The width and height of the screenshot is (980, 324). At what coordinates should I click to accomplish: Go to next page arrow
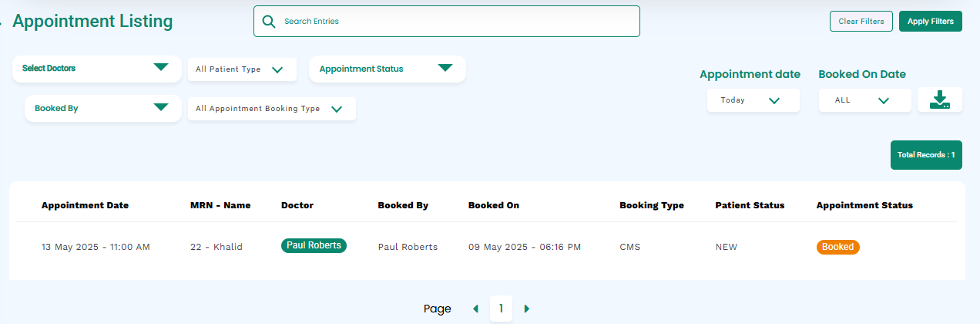pyautogui.click(x=527, y=309)
